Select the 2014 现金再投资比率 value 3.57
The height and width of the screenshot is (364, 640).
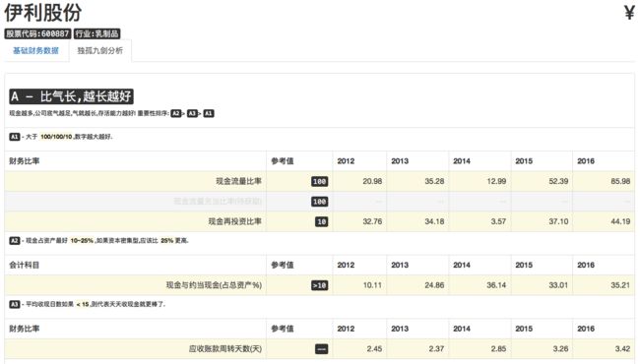coord(498,221)
